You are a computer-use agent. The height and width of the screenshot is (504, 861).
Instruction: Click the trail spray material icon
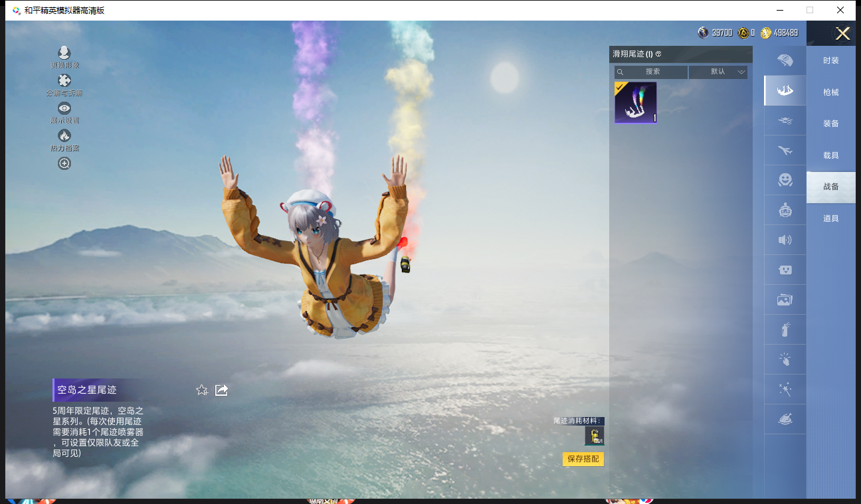tap(595, 436)
